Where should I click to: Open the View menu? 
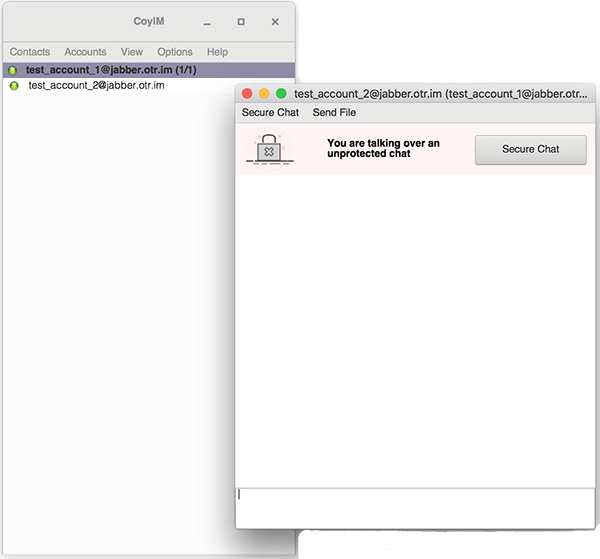click(x=131, y=52)
